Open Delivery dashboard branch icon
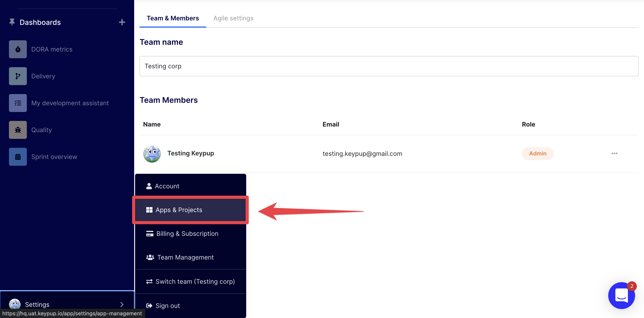Image resolution: width=644 pixels, height=318 pixels. coord(18,76)
